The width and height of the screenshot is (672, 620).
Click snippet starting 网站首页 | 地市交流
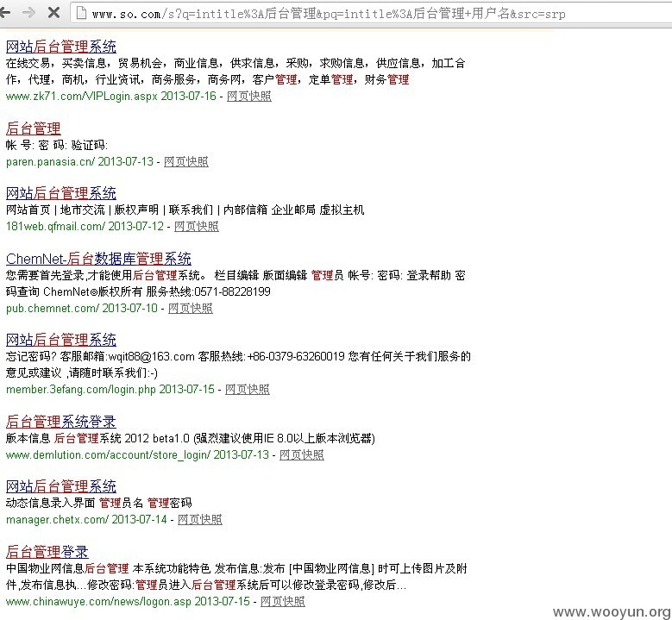pos(185,210)
